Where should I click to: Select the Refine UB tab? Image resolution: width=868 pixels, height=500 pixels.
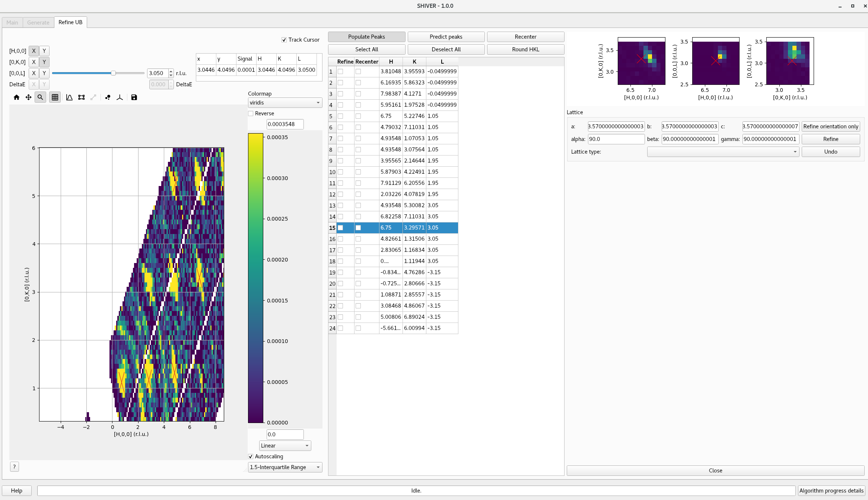tap(70, 22)
